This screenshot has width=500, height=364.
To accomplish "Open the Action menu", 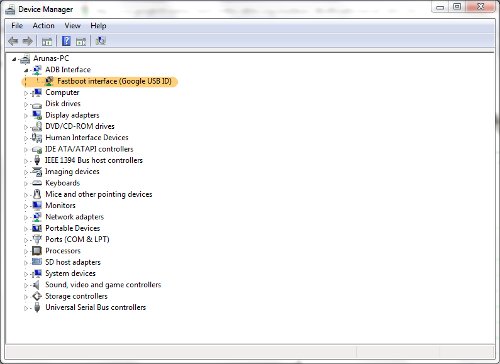I will point(43,26).
